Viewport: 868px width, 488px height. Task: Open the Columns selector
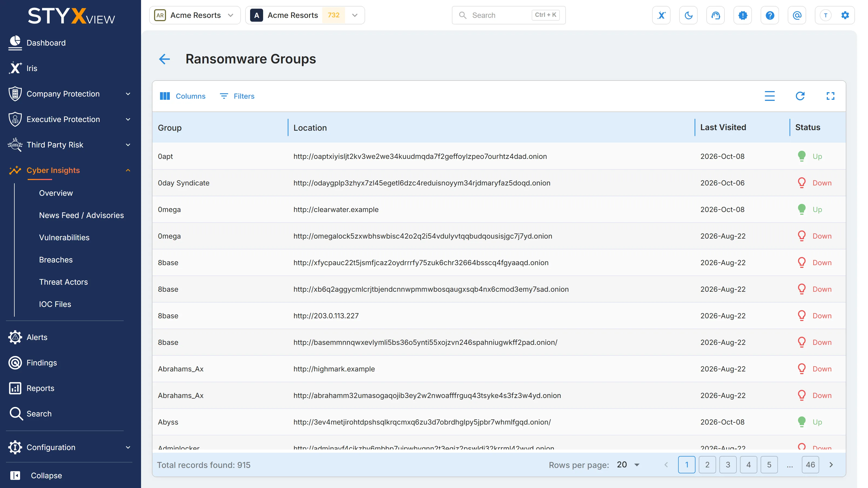coord(182,96)
